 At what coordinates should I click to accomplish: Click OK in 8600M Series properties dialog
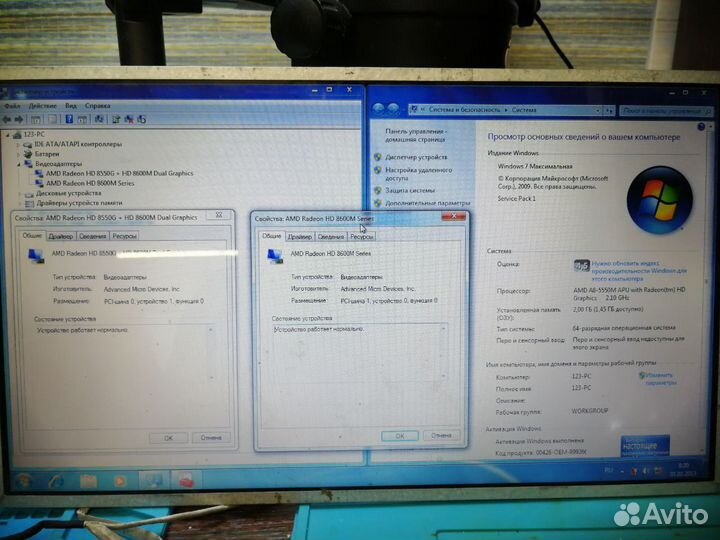click(x=400, y=436)
